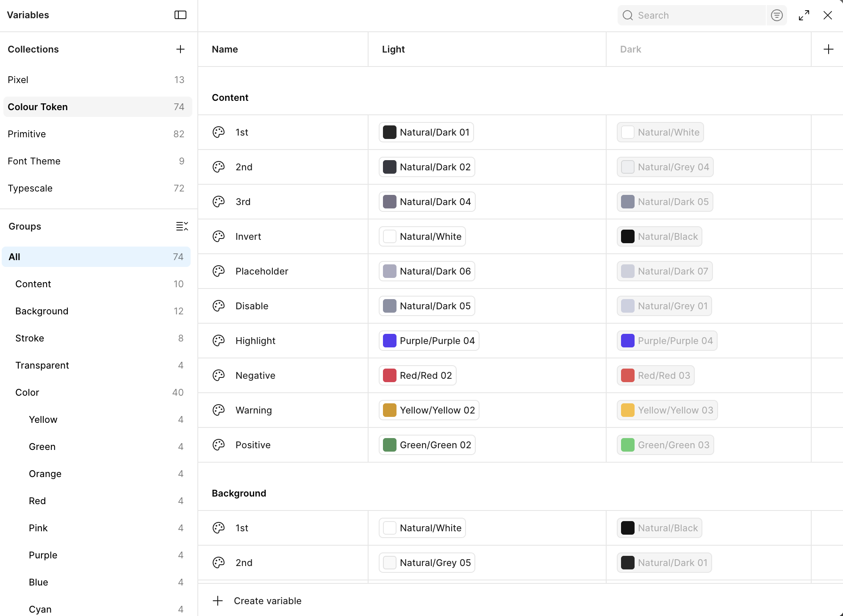Click the Green/Green 03 Dark value for Positive
Viewport: 843px width, 616px height.
point(666,445)
